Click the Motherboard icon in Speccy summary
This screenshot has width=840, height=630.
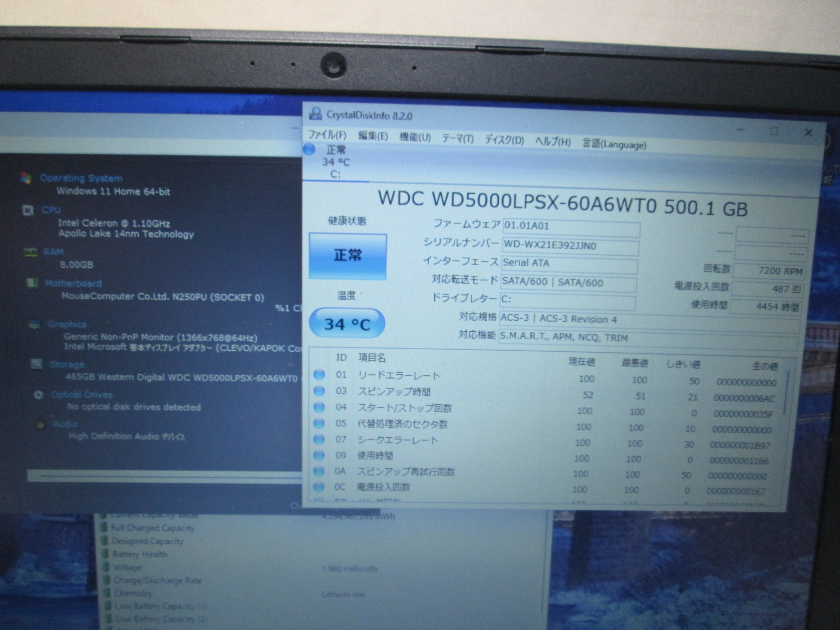pyautogui.click(x=31, y=283)
